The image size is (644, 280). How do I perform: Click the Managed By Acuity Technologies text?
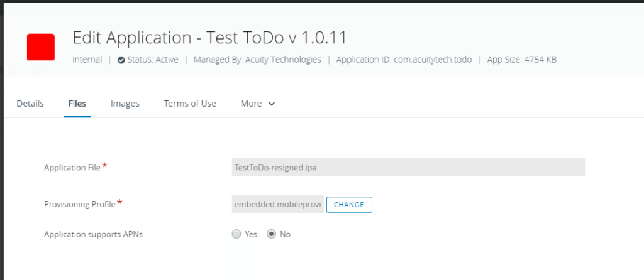257,60
